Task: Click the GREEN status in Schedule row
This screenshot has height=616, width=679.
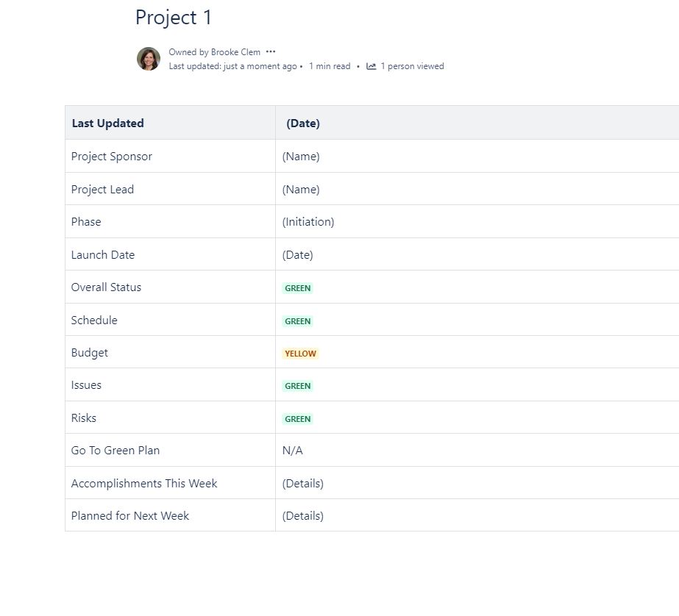Action: point(297,321)
